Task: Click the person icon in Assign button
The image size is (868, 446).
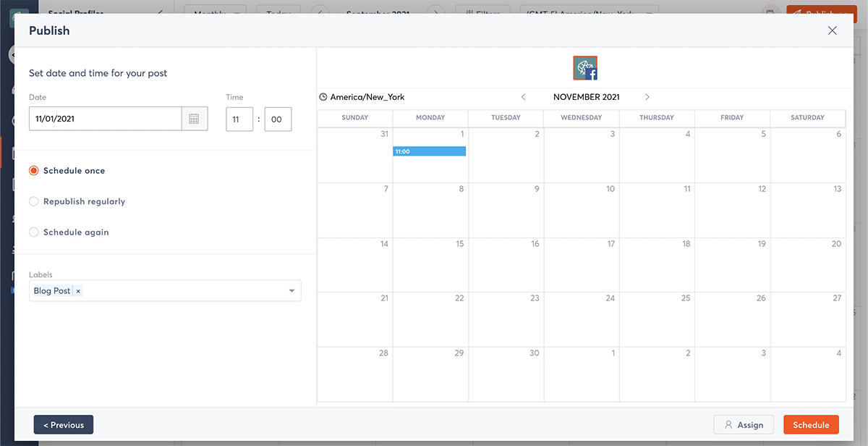Action: tap(728, 425)
